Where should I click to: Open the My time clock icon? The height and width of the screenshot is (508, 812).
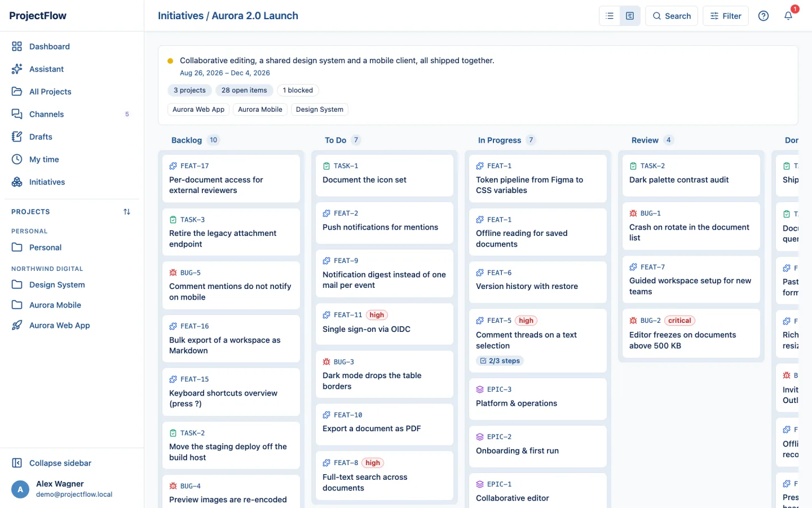coord(17,159)
